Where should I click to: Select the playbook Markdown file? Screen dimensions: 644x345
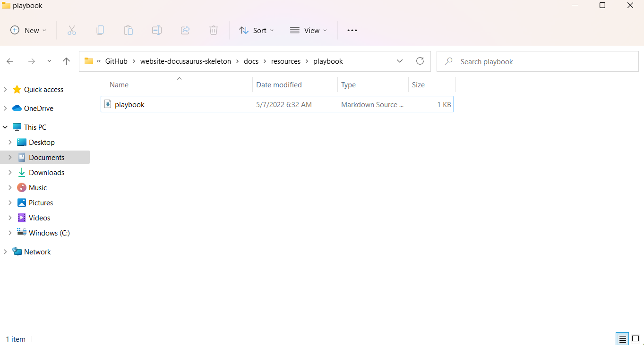pyautogui.click(x=129, y=104)
